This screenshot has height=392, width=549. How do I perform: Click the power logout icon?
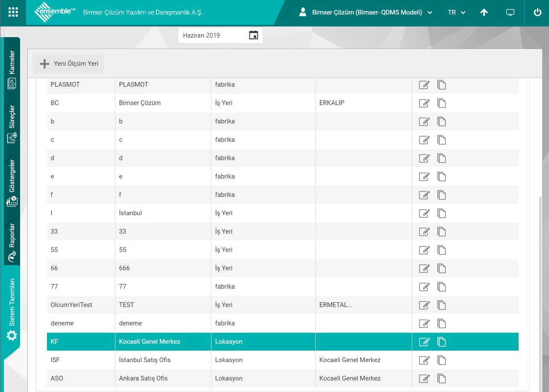click(x=537, y=12)
